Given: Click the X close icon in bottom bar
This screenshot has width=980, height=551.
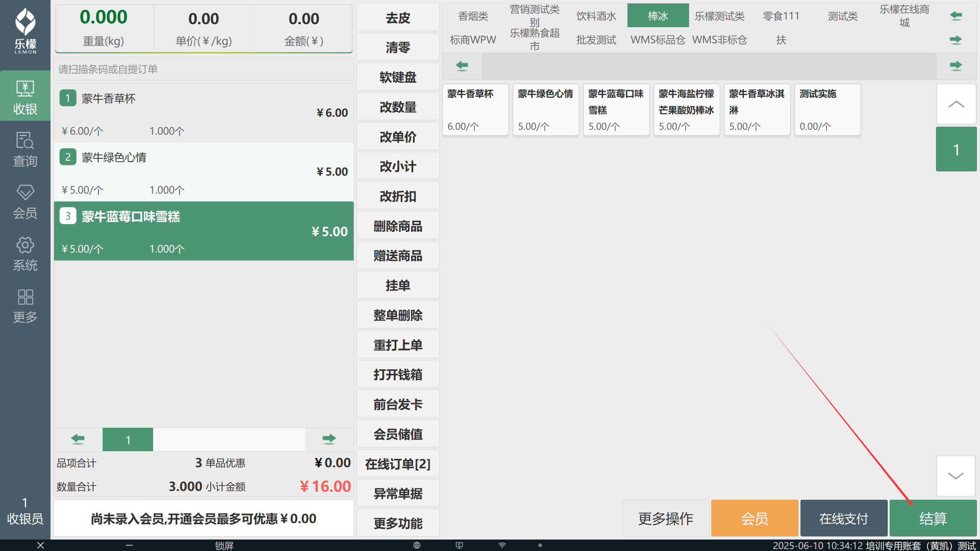Looking at the screenshot, I should pos(41,545).
